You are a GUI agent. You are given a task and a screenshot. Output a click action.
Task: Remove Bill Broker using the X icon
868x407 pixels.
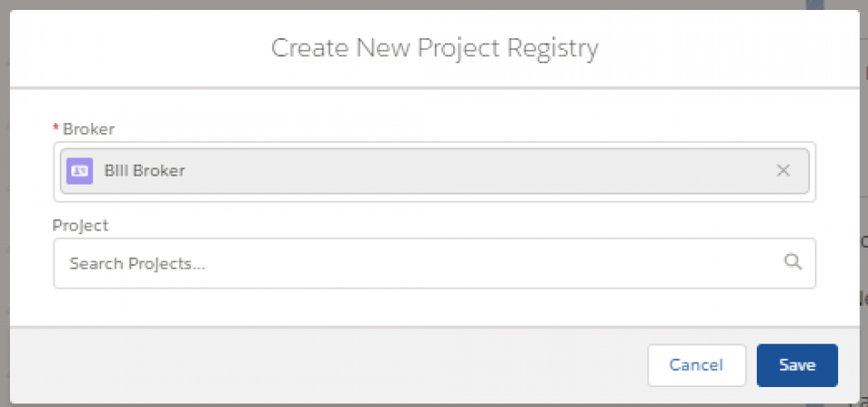[783, 170]
